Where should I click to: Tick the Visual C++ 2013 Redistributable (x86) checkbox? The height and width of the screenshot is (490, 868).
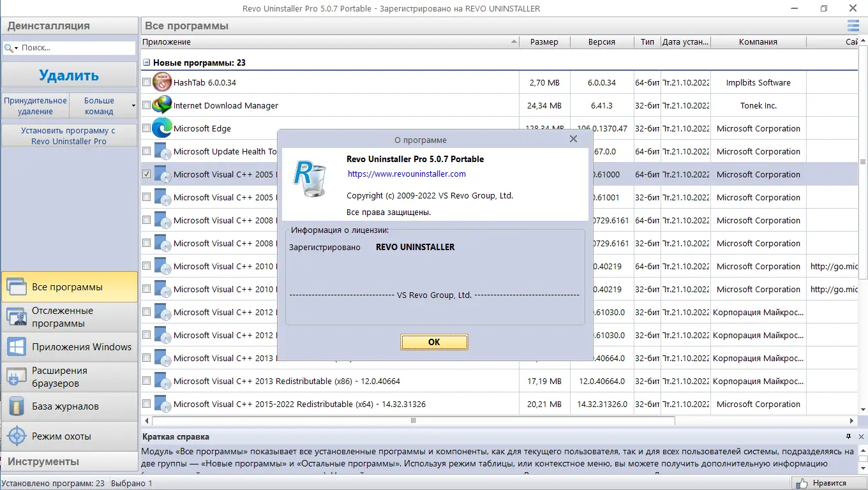[x=147, y=381]
